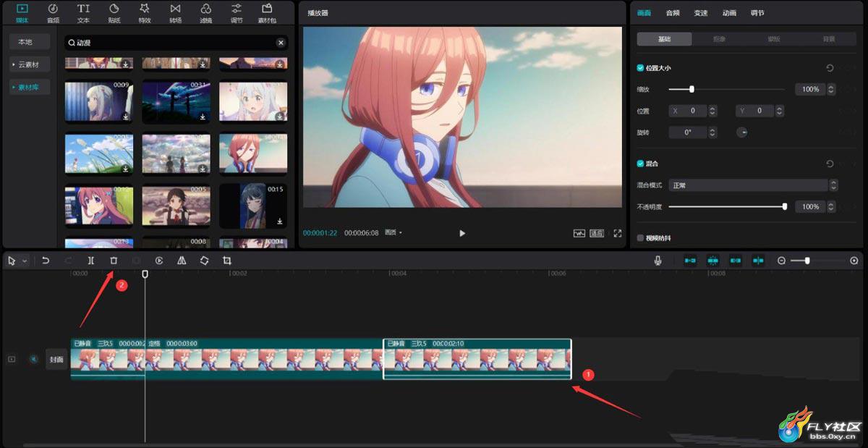This screenshot has width=868, height=448.
Task: Open the 画质 quality dropdown
Action: (393, 233)
